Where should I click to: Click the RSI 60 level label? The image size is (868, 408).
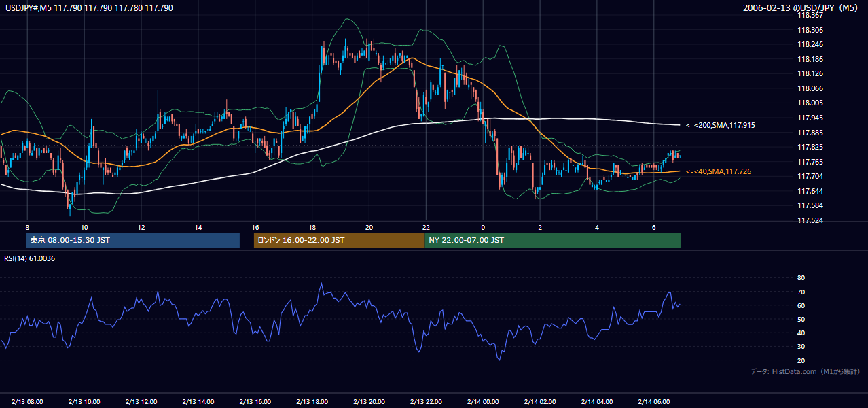(801, 305)
